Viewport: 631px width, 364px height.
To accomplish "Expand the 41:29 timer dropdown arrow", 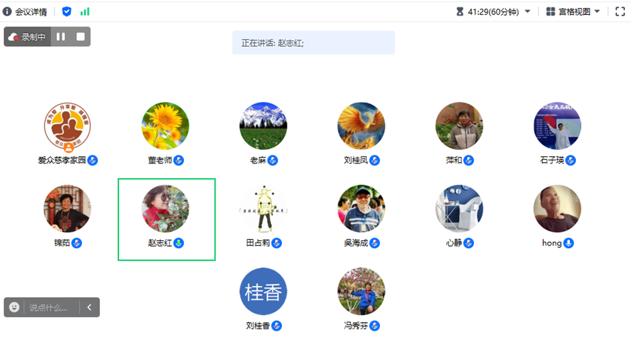I will point(528,12).
